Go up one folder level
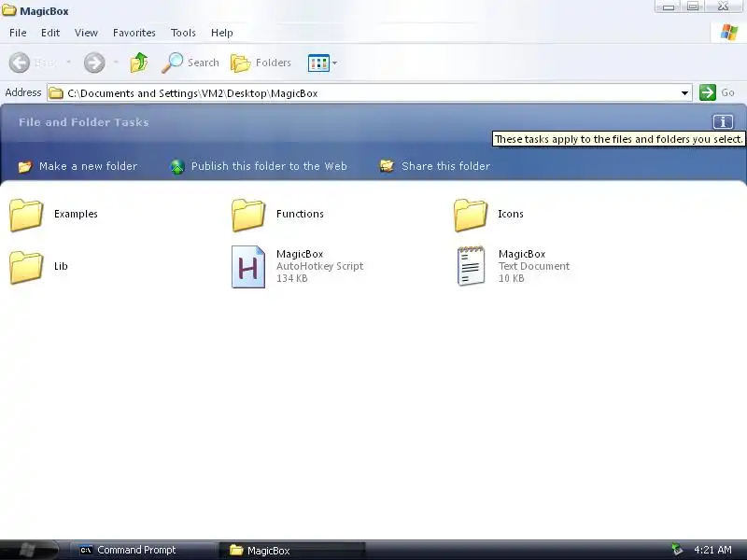Screen dimensions: 747x560 click(138, 63)
